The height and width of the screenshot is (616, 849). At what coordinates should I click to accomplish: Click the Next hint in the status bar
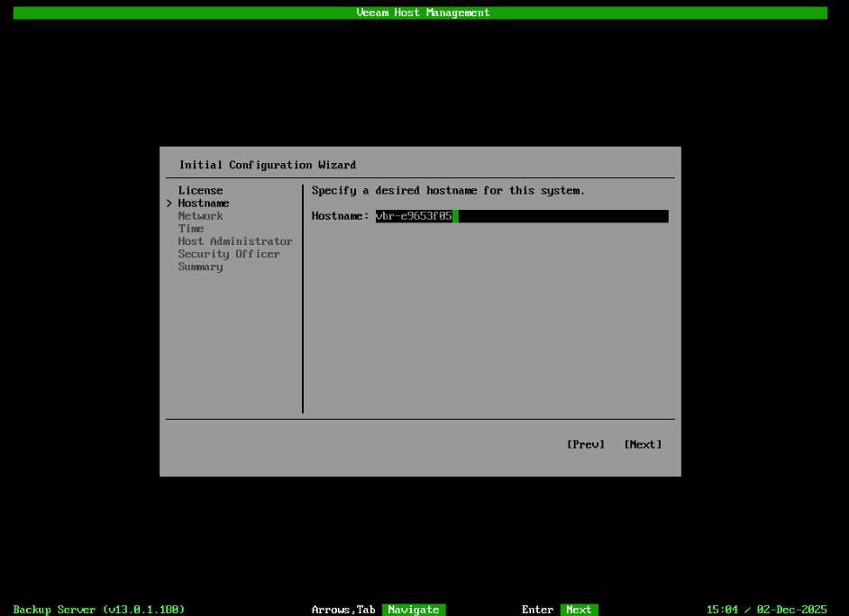point(579,609)
